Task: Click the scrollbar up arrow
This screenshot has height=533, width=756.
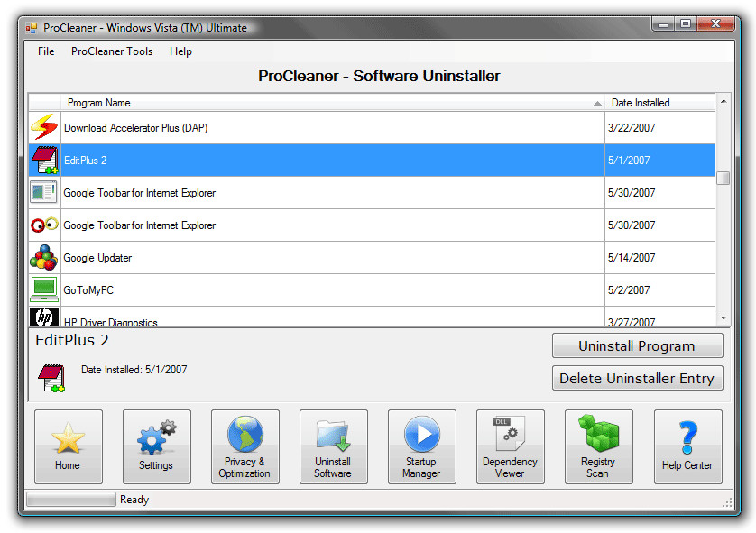Action: 724,101
